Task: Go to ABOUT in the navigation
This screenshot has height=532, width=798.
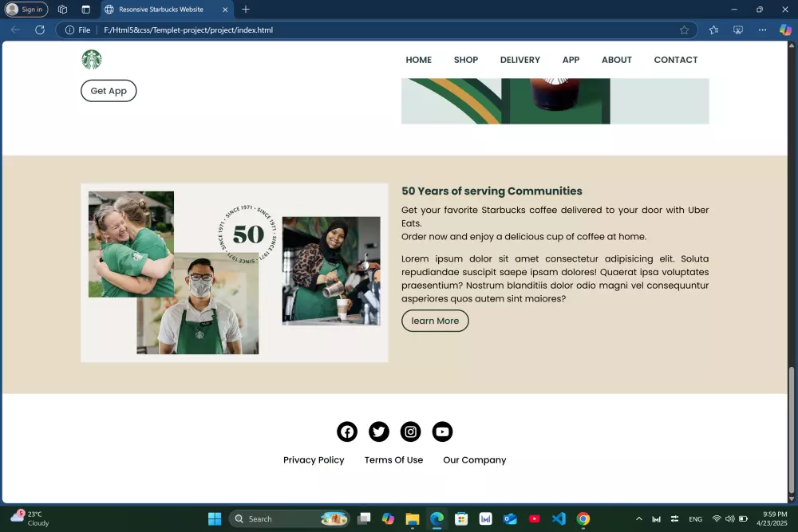Action: [616, 60]
